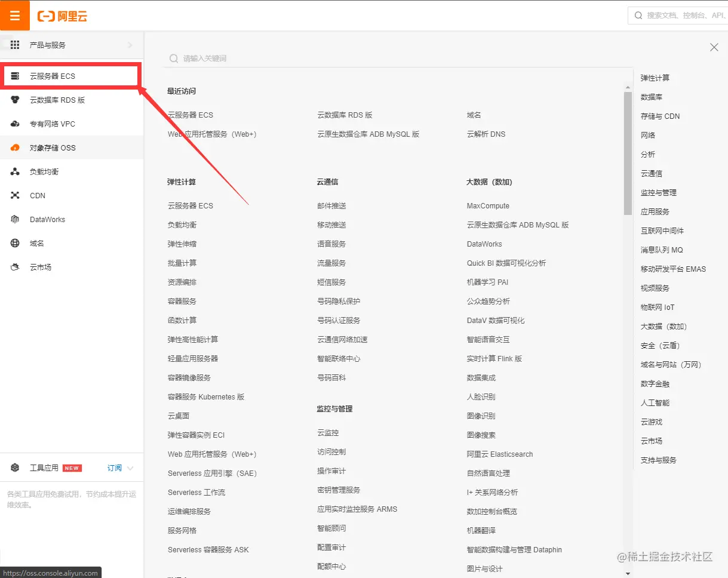Jump to 存储与 CDN category

[661, 116]
